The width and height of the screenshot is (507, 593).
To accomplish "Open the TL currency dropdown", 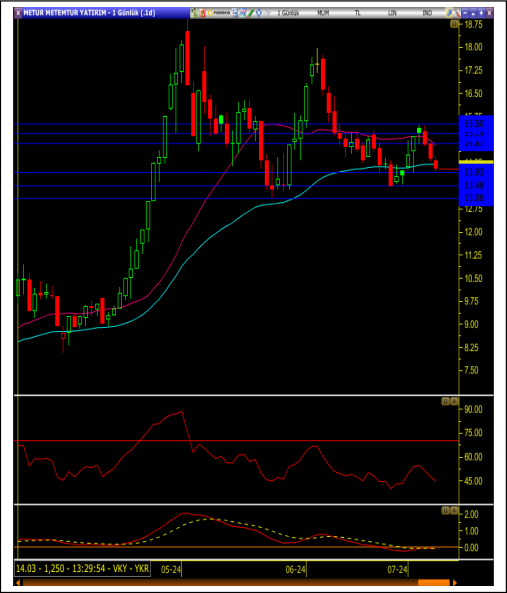I will [358, 13].
